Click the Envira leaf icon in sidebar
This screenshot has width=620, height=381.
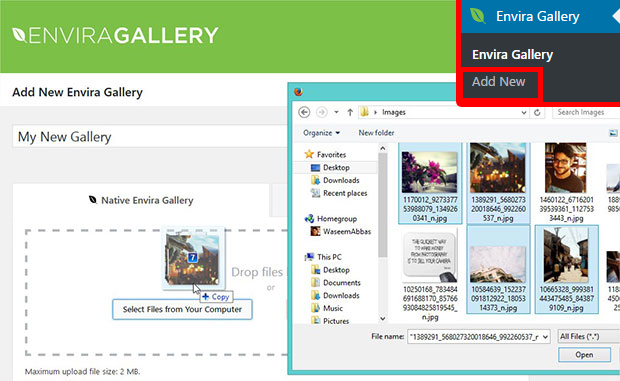tap(478, 16)
